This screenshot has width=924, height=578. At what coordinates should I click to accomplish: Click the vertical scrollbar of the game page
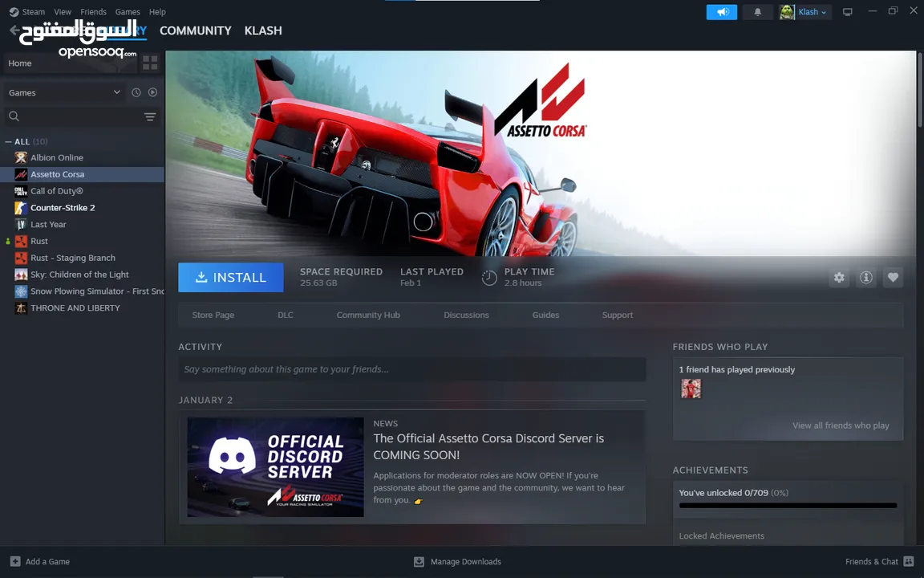[x=919, y=88]
